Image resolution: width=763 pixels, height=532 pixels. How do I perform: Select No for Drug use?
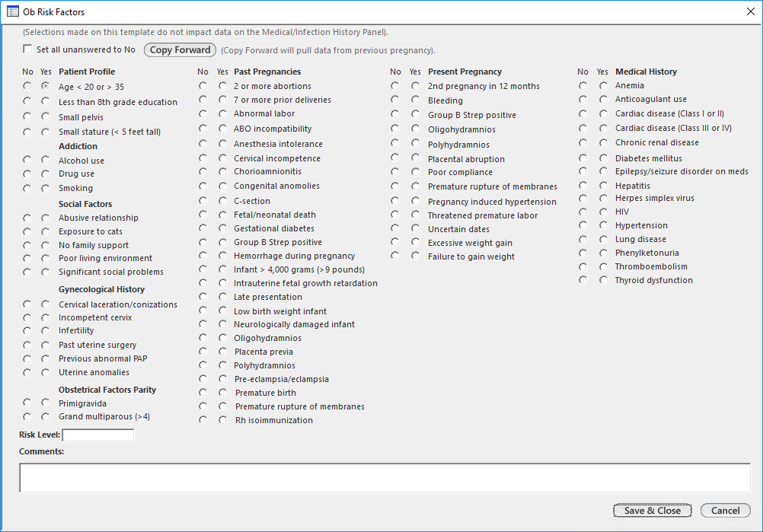point(27,174)
